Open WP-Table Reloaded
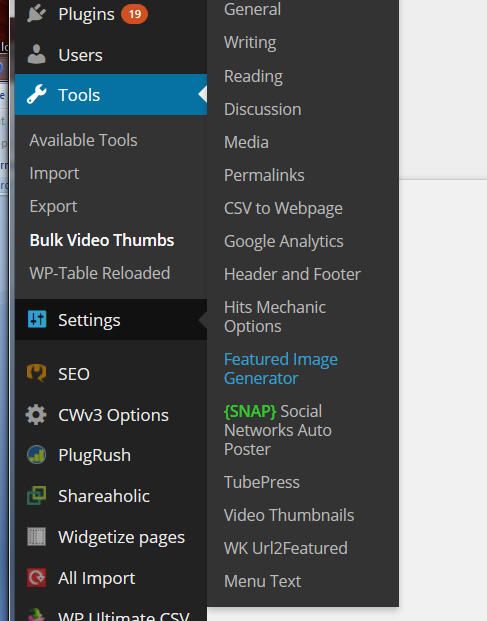This screenshot has height=621, width=487. [100, 273]
